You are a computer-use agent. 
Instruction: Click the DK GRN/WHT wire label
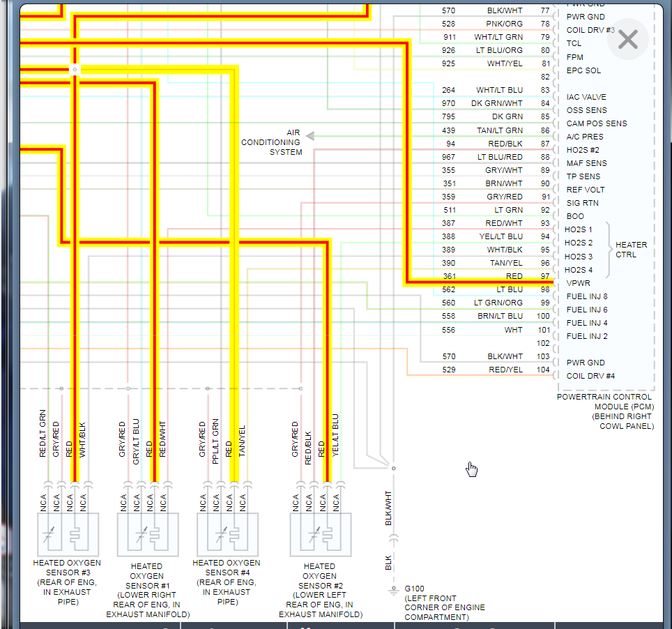click(x=497, y=103)
